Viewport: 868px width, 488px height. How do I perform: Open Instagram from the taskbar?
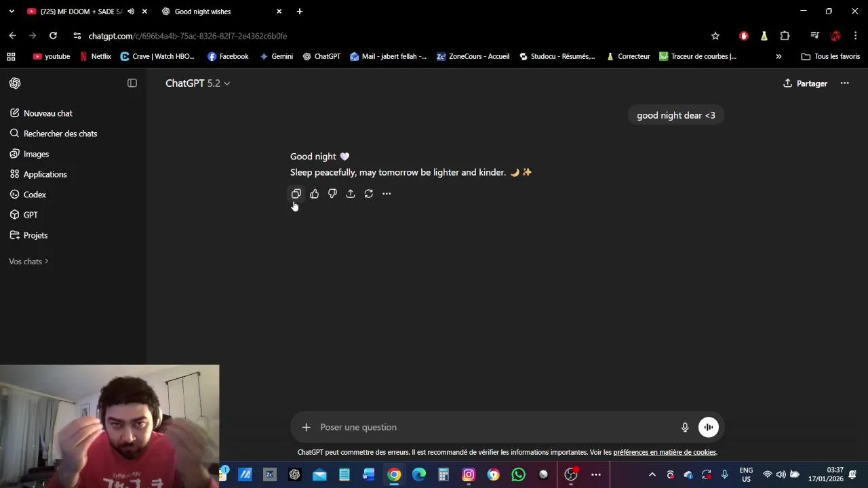pos(469,474)
